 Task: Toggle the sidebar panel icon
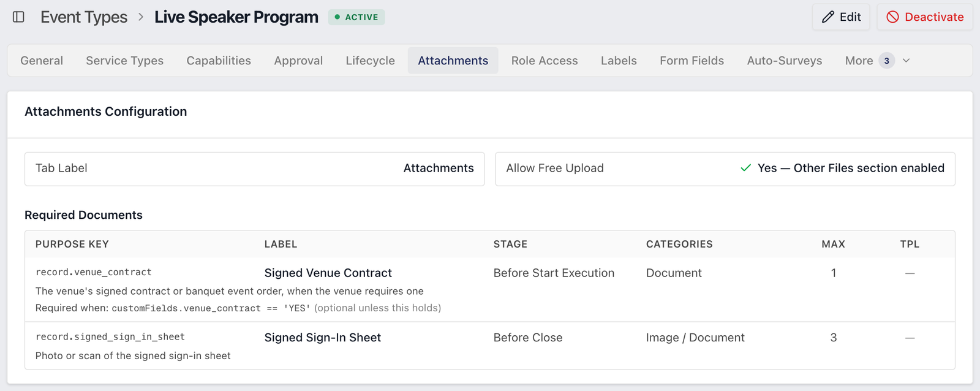click(x=18, y=17)
